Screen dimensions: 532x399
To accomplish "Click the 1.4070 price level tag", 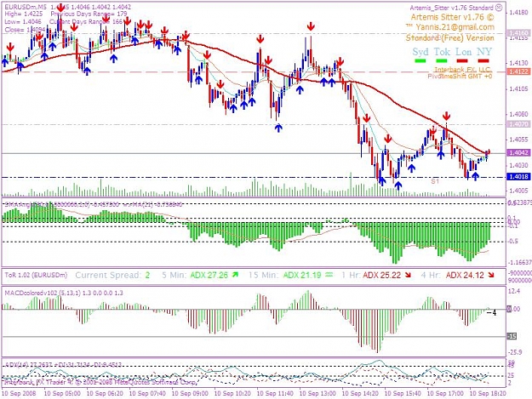I will tap(518, 124).
